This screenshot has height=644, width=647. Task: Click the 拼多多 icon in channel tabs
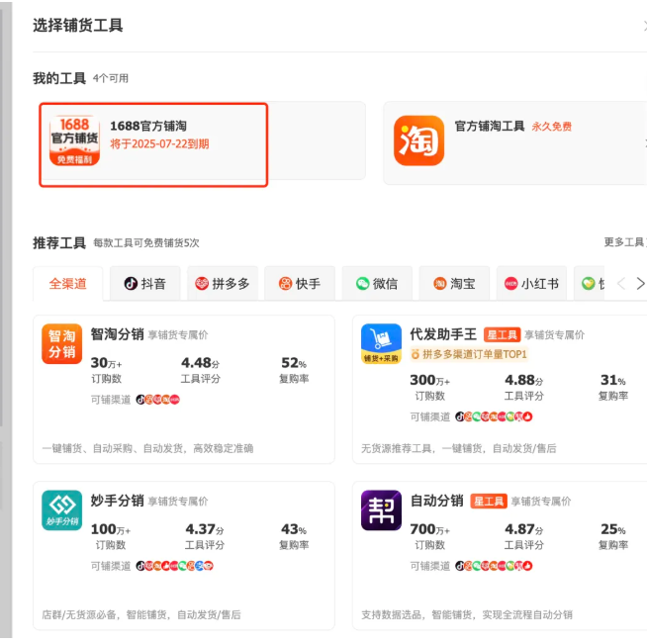202,284
